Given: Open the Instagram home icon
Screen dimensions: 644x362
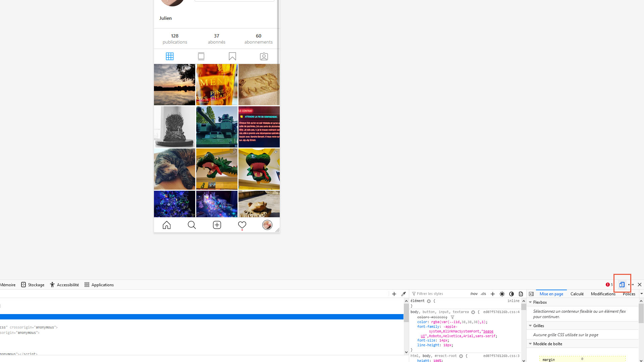Looking at the screenshot, I should pyautogui.click(x=167, y=225).
